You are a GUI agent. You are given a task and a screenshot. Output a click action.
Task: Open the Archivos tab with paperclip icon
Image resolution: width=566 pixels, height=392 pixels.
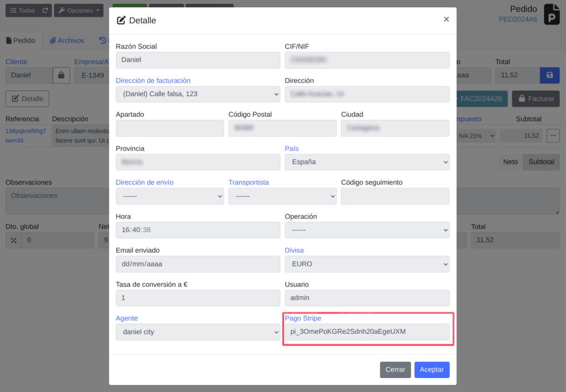point(67,40)
